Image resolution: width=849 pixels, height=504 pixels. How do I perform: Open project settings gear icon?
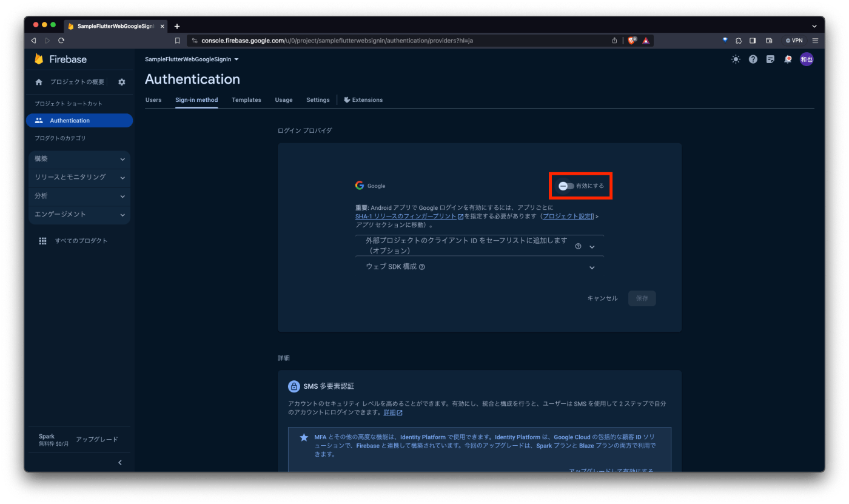point(122,82)
